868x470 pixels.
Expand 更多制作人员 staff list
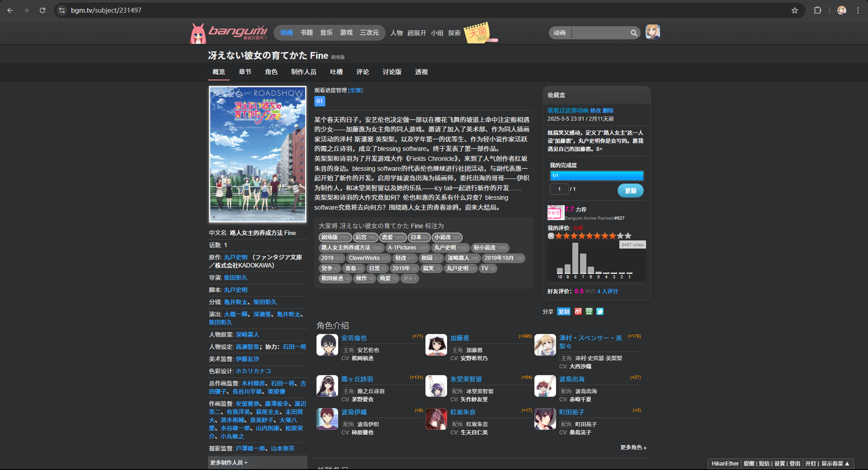pos(229,462)
